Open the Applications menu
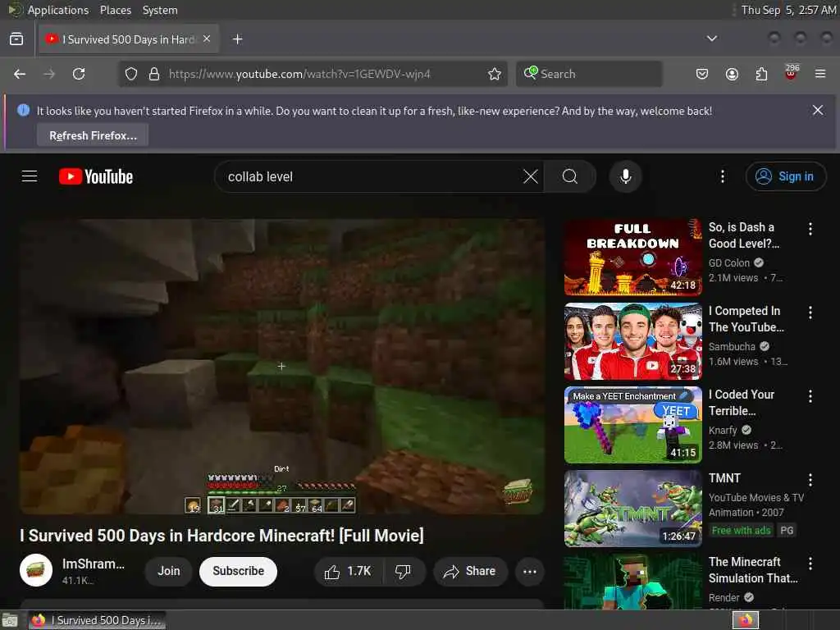 (58, 10)
